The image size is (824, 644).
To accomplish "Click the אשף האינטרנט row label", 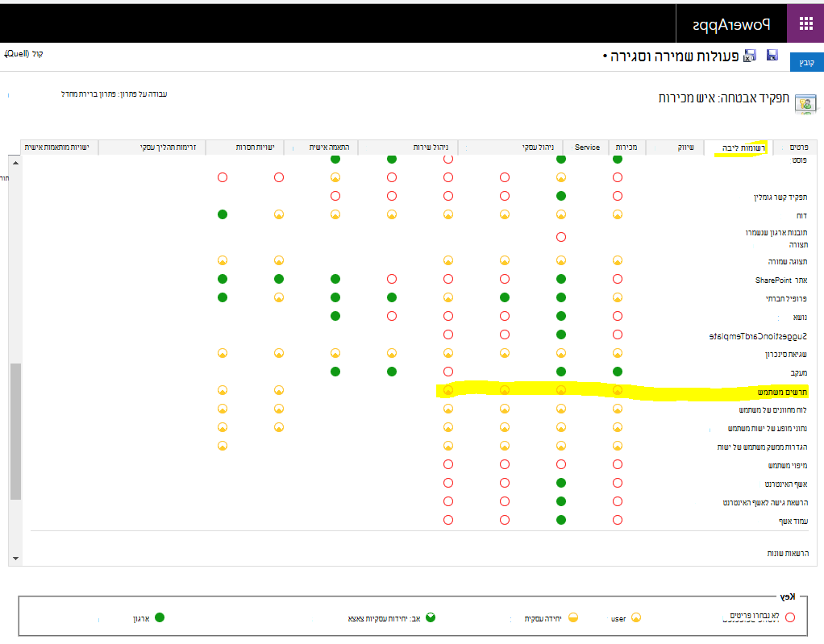I will (786, 484).
